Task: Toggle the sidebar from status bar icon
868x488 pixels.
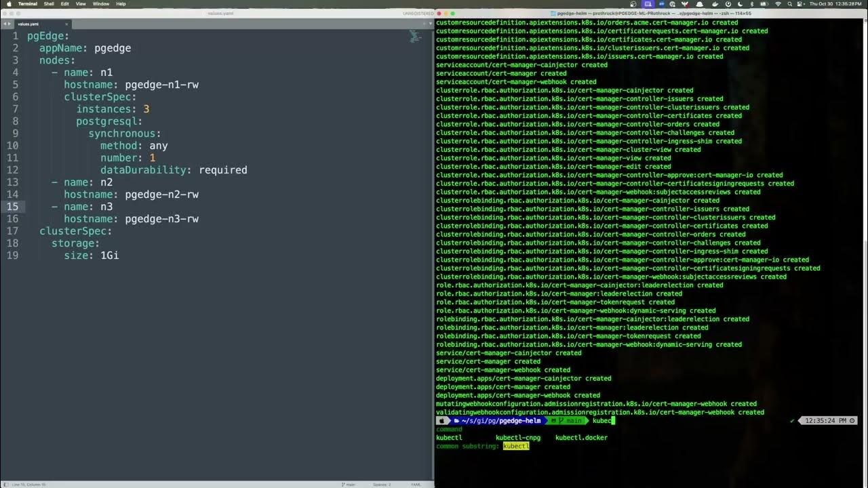Action: (5, 484)
